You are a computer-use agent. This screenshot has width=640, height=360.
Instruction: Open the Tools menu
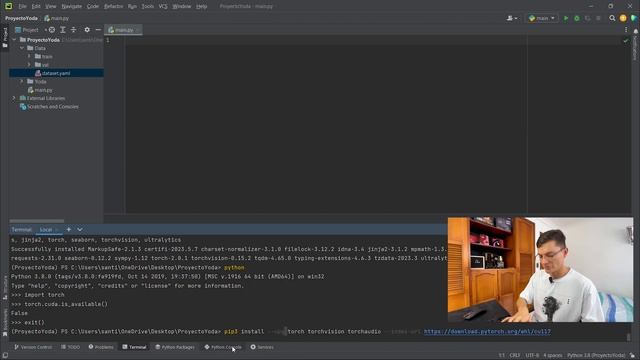pyautogui.click(x=148, y=6)
